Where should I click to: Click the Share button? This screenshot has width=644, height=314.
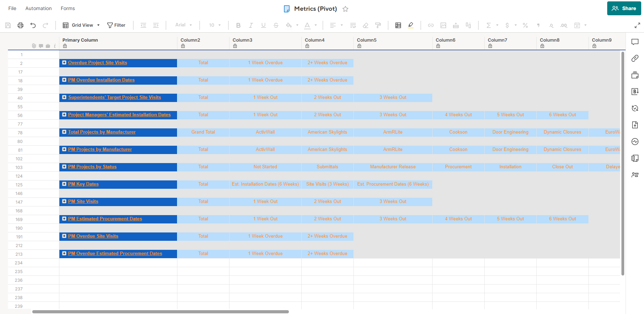(624, 8)
